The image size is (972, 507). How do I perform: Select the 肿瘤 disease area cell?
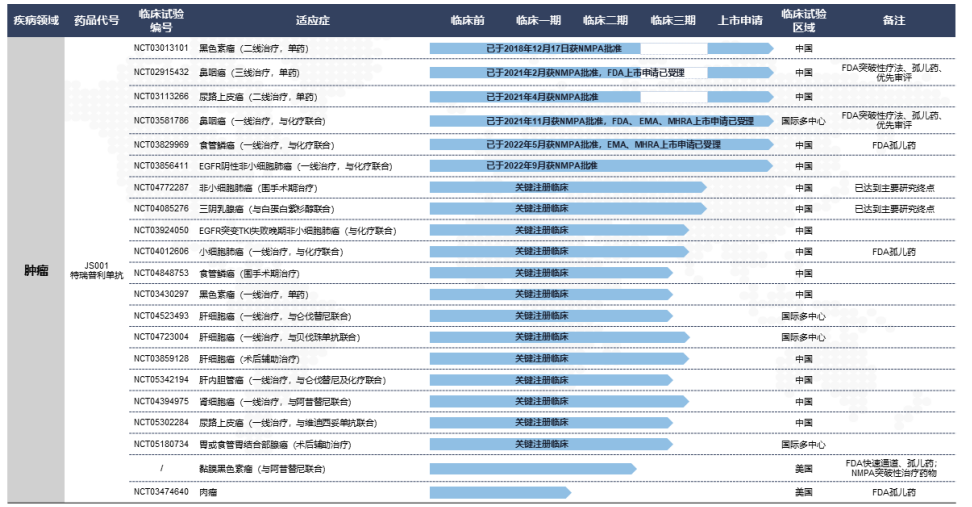click(35, 271)
